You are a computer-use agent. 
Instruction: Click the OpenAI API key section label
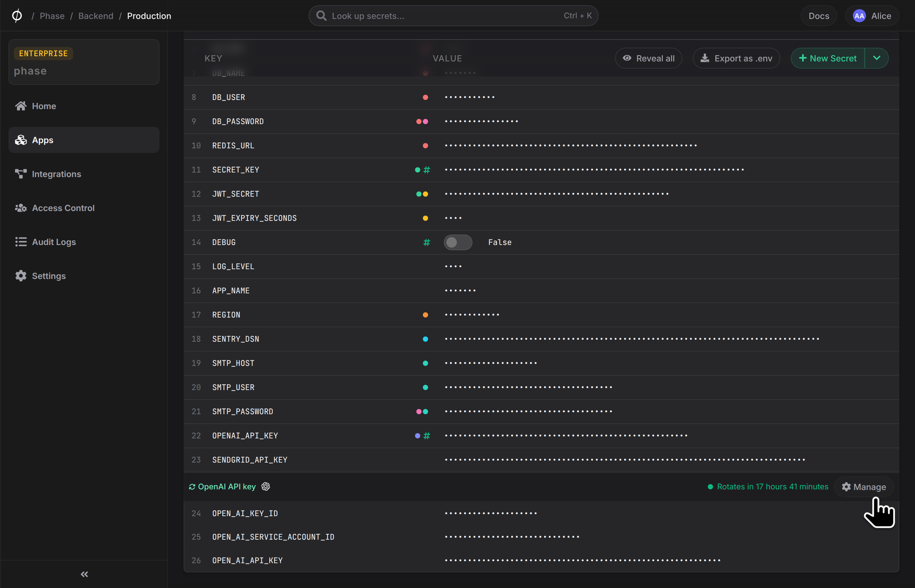pyautogui.click(x=226, y=486)
